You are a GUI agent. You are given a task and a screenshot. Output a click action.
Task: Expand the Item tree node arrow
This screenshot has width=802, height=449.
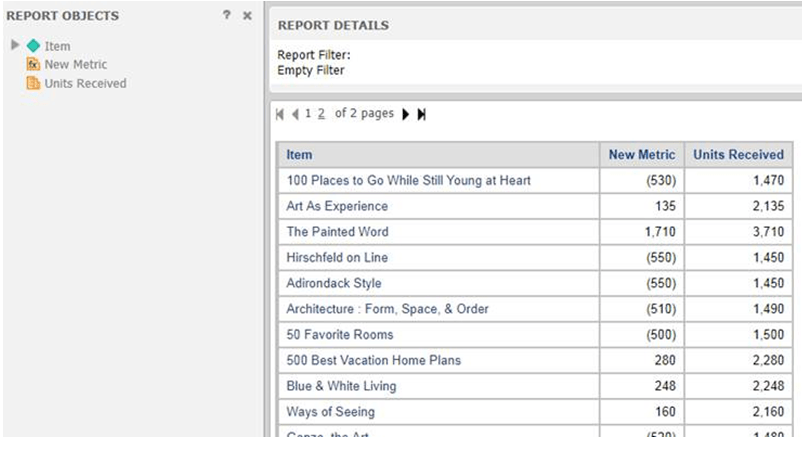tap(15, 45)
